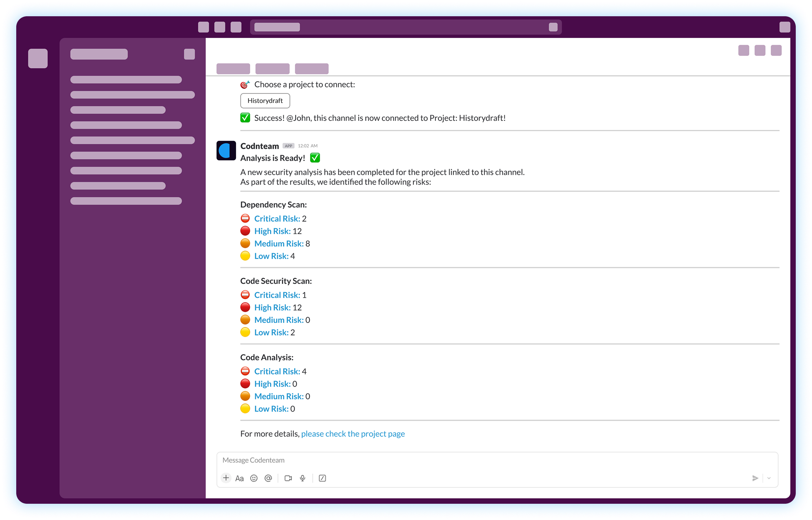Click the plus attach icon in composer
The image size is (812, 520).
(x=226, y=478)
